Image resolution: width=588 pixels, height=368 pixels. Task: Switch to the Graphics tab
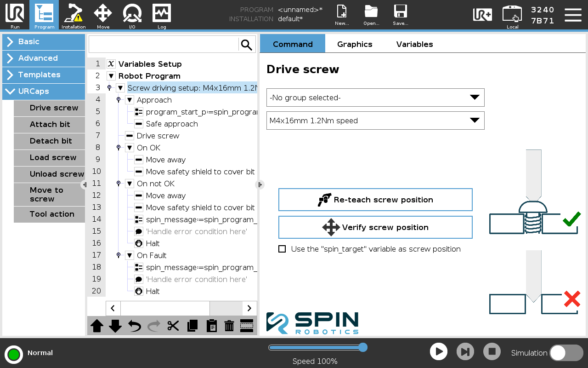tap(355, 44)
